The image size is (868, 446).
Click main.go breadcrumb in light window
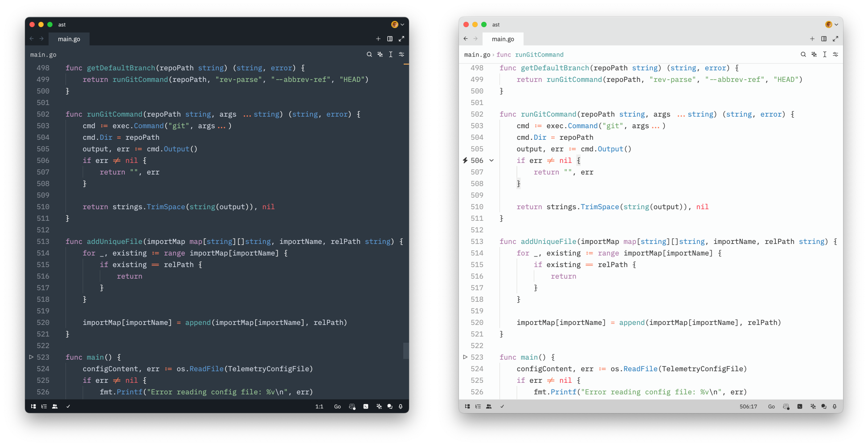pos(477,55)
